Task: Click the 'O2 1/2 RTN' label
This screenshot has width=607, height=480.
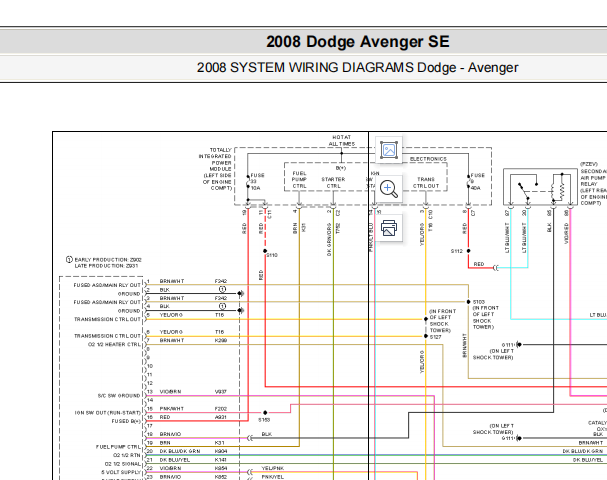Action: click(127, 455)
